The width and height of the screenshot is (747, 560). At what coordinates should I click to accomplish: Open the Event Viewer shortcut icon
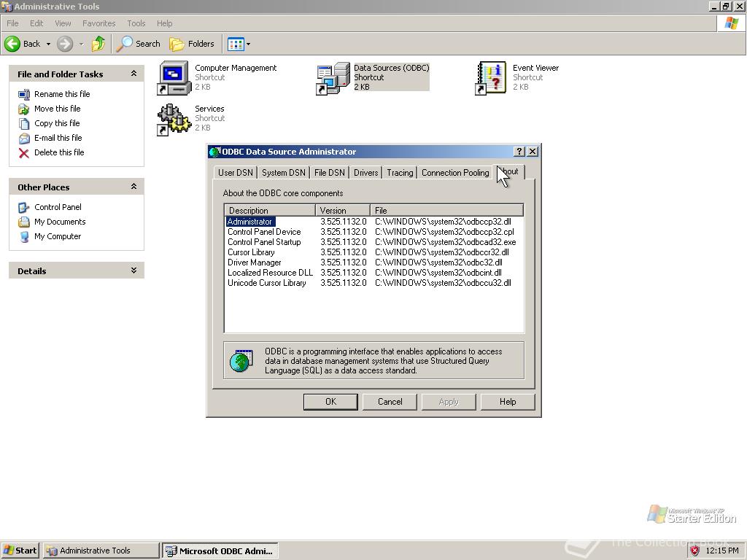[x=491, y=78]
